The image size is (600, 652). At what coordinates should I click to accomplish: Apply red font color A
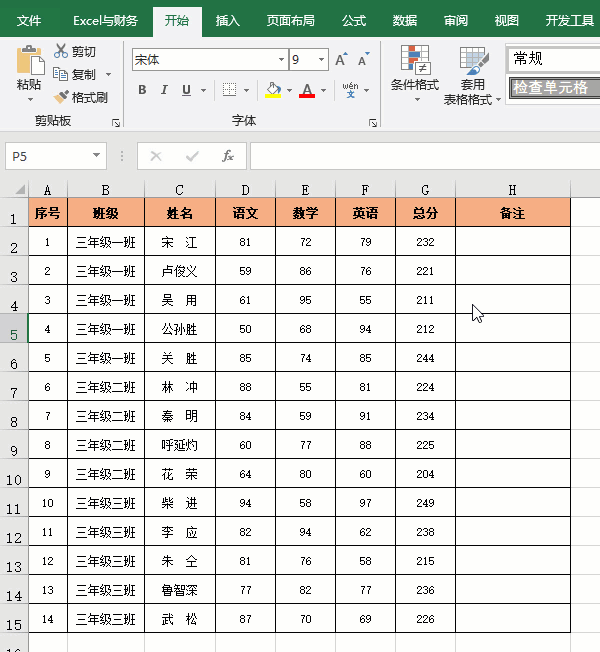coord(307,90)
